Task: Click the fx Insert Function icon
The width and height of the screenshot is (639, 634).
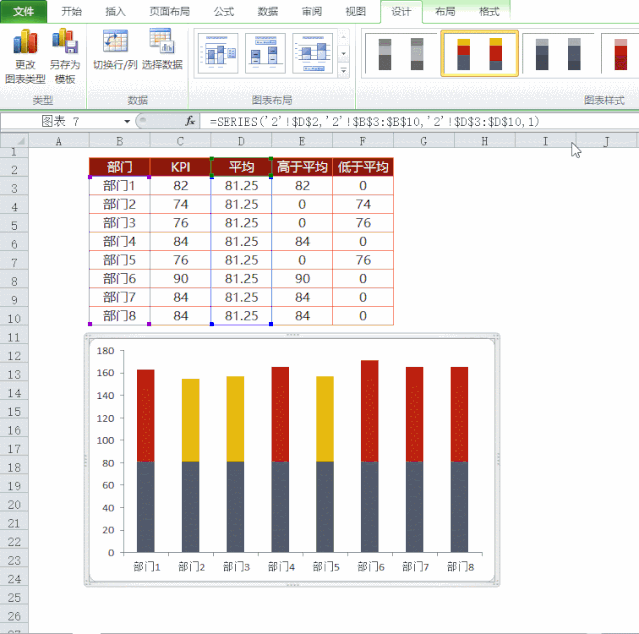Action: [x=192, y=121]
